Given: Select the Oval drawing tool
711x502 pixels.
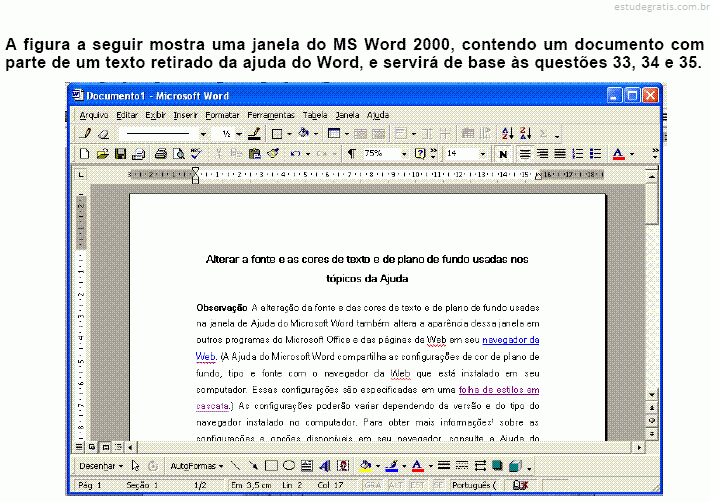Looking at the screenshot, I should pyautogui.click(x=289, y=466).
